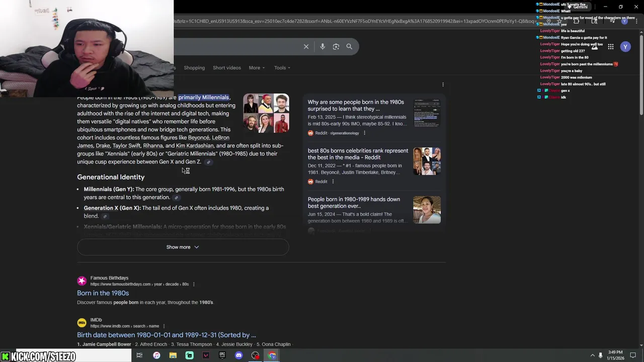Bookmark this page with the star icon
The height and width of the screenshot is (362, 644).
pos(558,21)
